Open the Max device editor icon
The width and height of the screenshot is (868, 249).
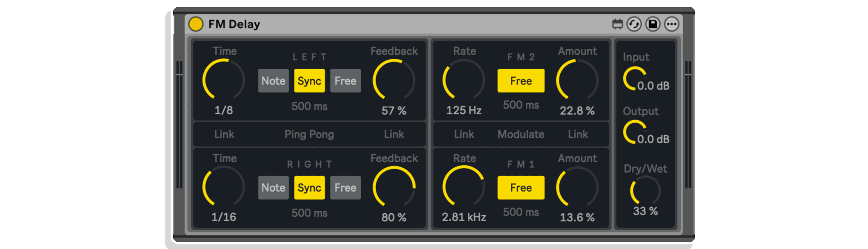coord(617,24)
